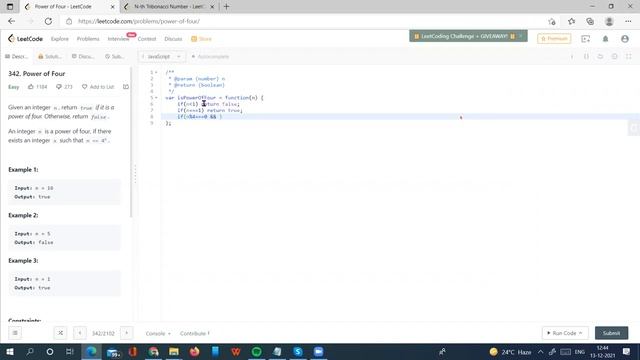
Task: Click the Contribute link
Action: tap(195, 333)
